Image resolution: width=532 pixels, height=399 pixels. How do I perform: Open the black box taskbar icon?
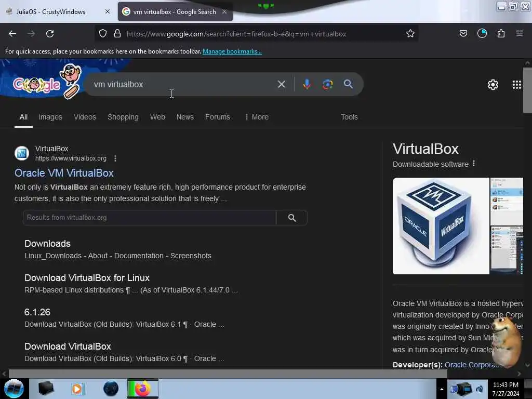46,389
